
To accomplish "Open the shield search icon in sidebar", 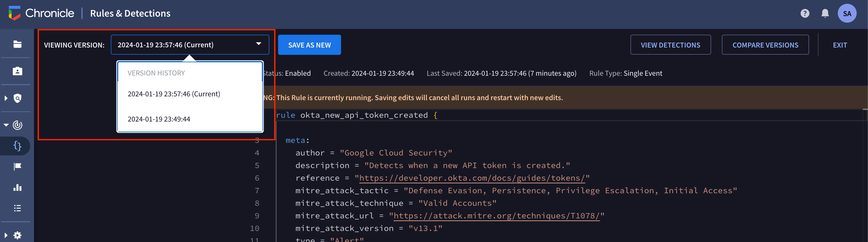I will pos(18,98).
